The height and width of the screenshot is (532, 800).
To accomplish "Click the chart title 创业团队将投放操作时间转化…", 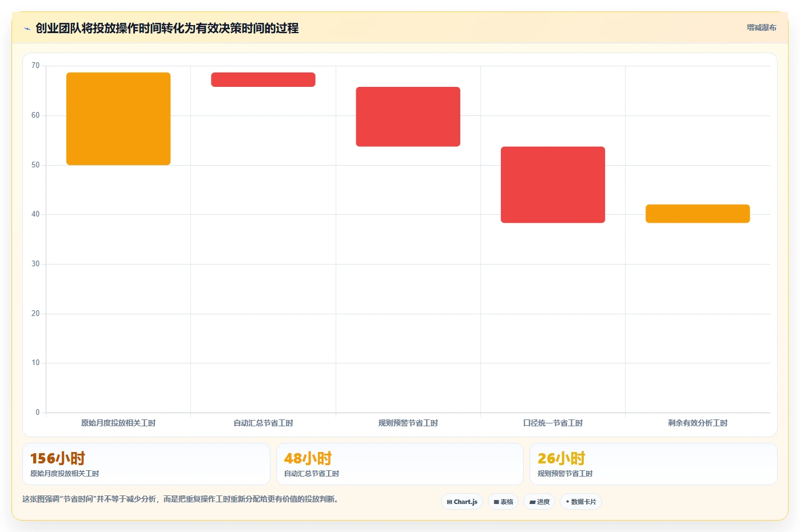I will point(167,28).
